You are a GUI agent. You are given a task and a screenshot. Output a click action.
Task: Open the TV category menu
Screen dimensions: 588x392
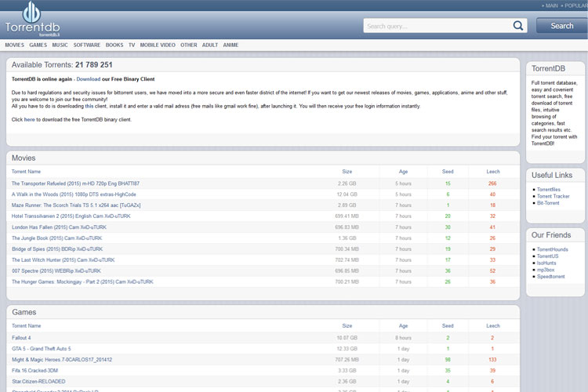[x=132, y=45]
